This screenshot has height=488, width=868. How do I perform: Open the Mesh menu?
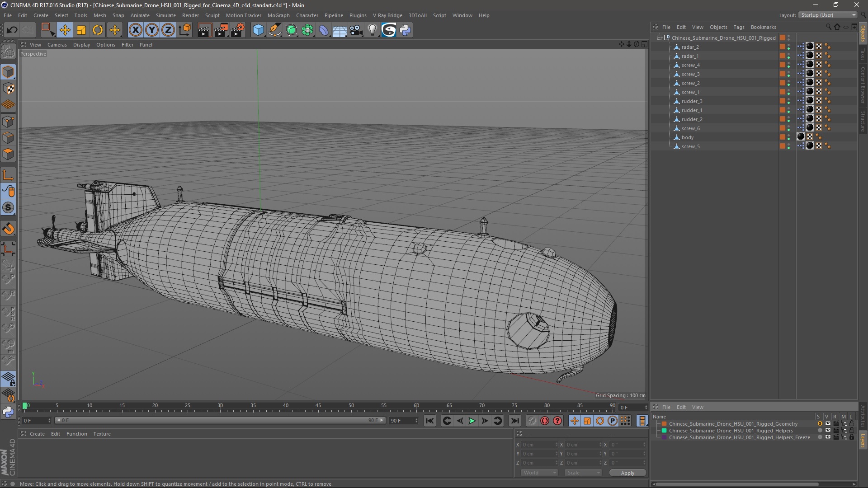tap(99, 15)
